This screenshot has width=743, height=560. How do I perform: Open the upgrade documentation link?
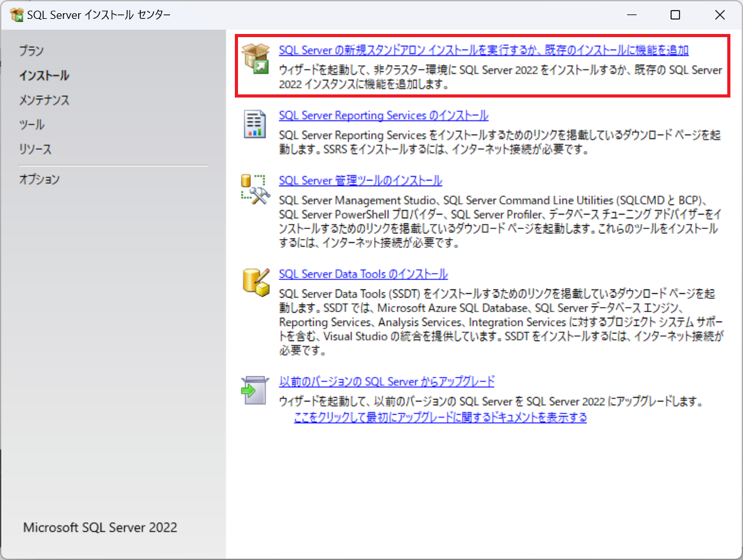click(440, 417)
